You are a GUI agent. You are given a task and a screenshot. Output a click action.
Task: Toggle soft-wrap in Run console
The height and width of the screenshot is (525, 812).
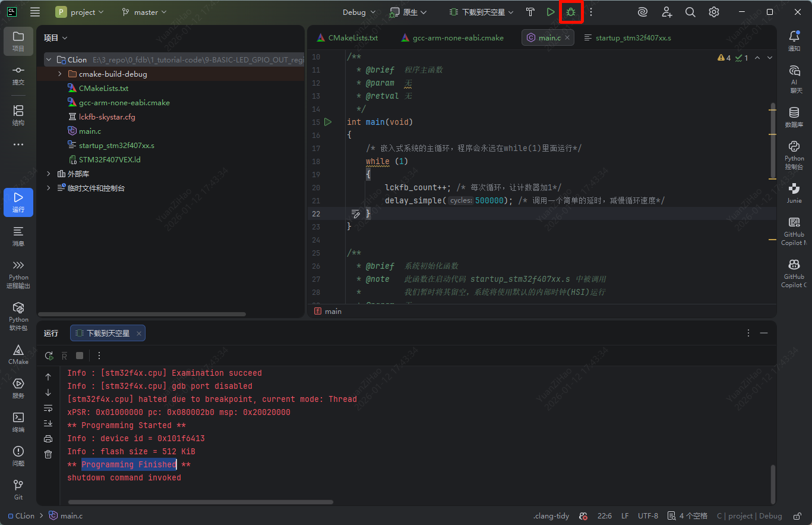click(x=48, y=408)
